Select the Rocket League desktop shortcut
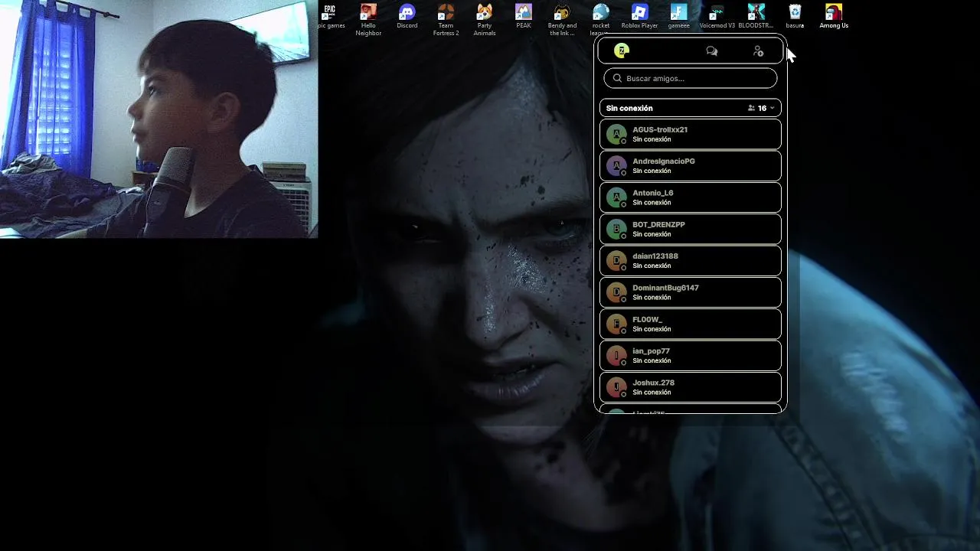 point(601,21)
